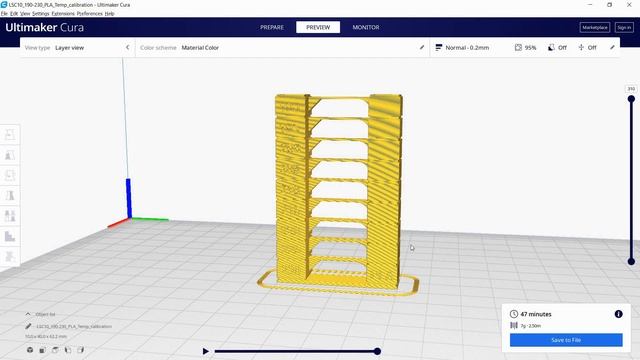
Task: Click the simulation path slider handle
Action: point(377,351)
